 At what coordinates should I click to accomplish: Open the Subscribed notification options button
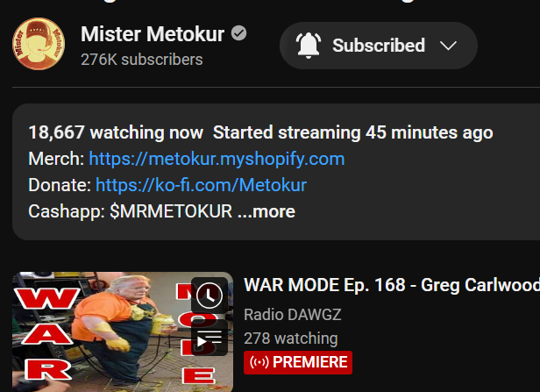379,46
